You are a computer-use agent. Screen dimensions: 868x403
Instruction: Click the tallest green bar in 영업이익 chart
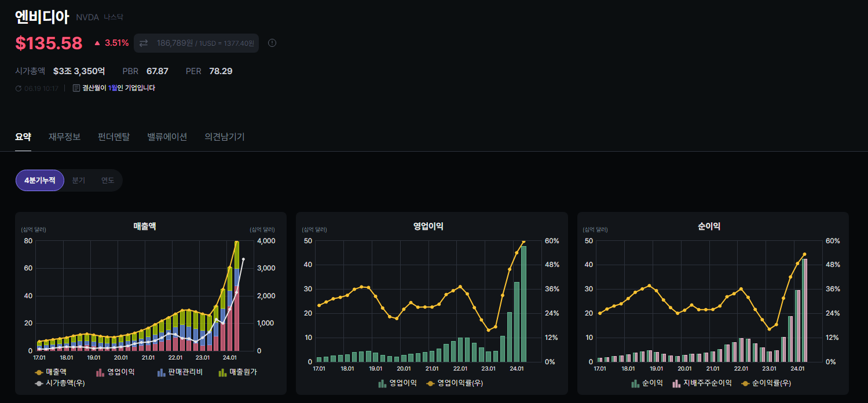tap(523, 304)
